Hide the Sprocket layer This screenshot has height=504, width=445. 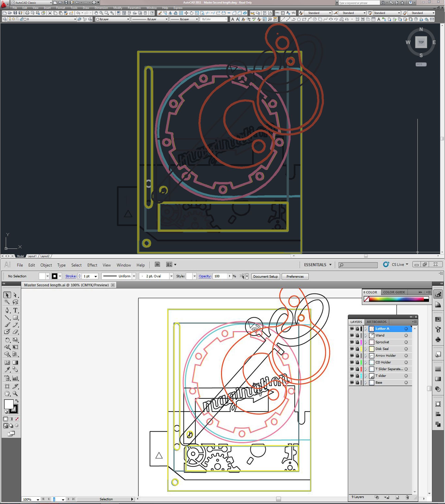point(352,342)
